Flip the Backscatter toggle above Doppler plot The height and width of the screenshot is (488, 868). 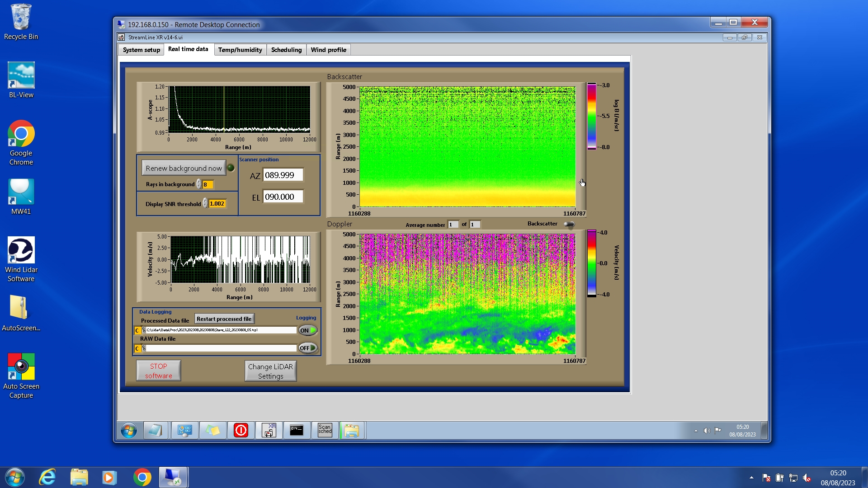pos(569,224)
